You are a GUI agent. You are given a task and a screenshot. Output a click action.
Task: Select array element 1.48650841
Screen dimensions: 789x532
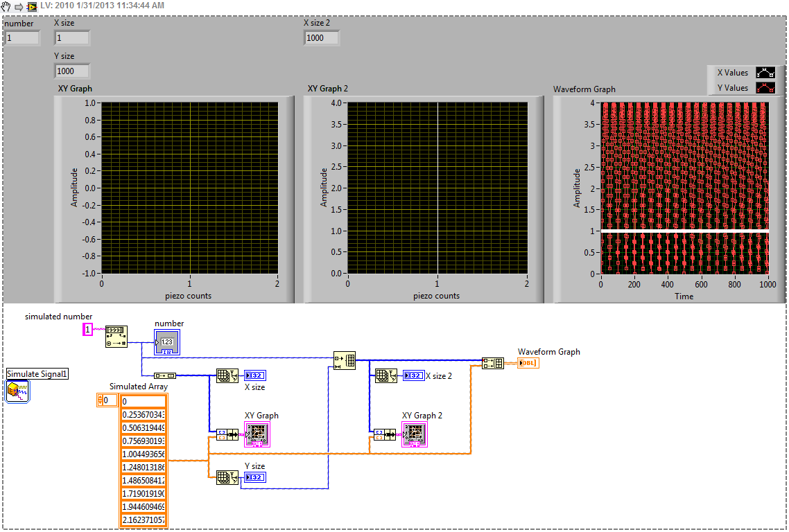[144, 480]
